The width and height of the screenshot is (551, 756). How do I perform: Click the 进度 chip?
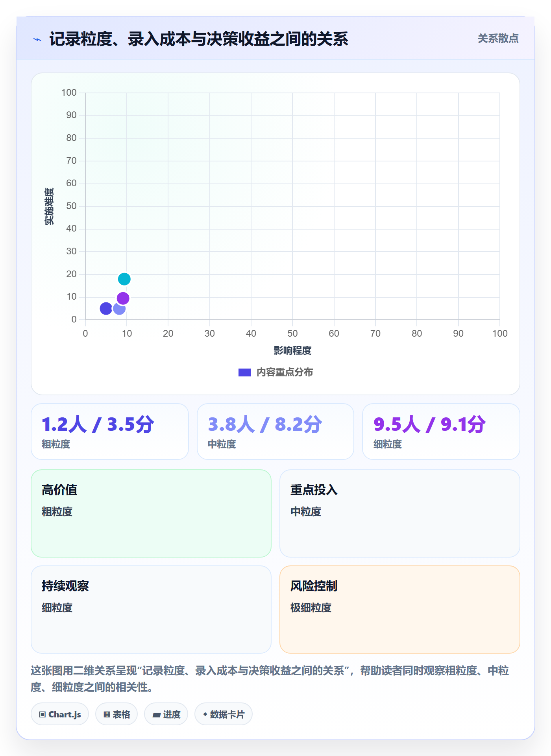[166, 714]
